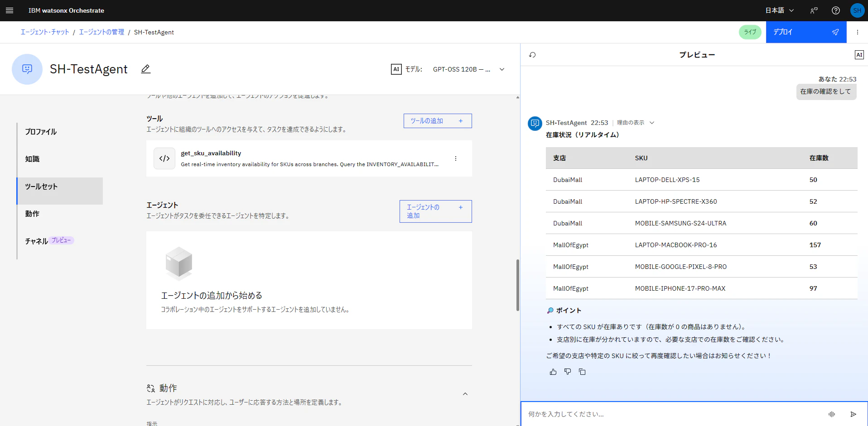868x426 pixels.
Task: Click the SH-TestAgent chat avatar icon
Action: [535, 123]
